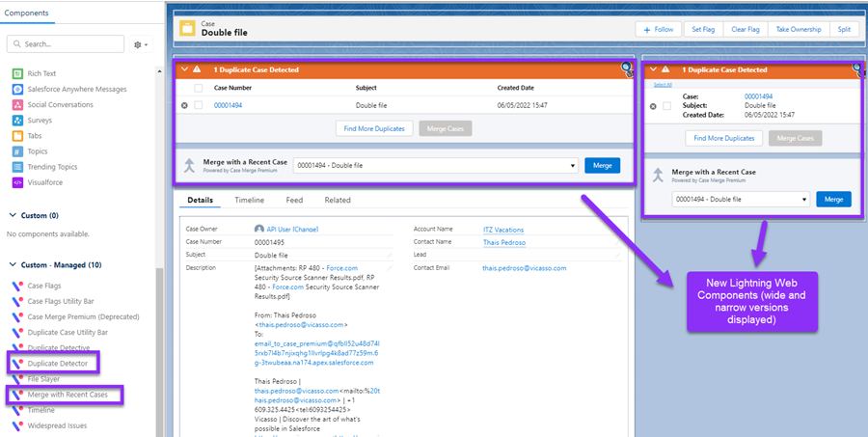This screenshot has width=868, height=437.
Task: Collapse the Custom (0) section
Action: pos(13,215)
